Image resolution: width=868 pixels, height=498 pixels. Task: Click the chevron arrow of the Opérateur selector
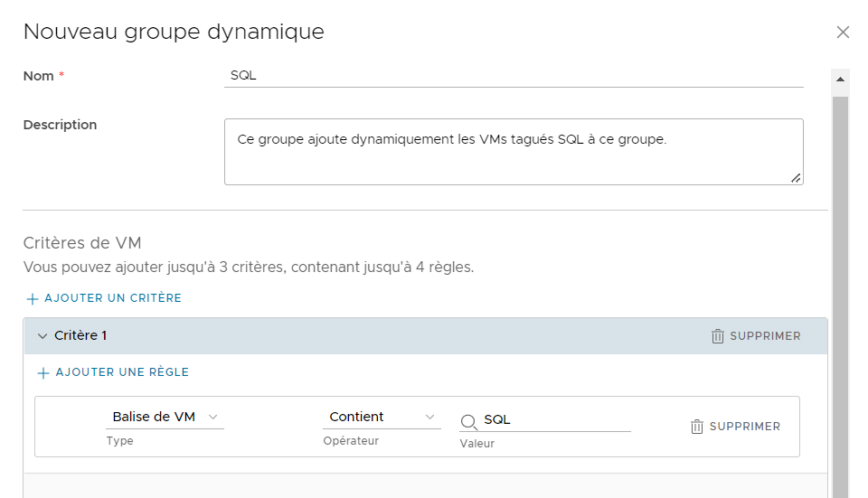coord(430,417)
